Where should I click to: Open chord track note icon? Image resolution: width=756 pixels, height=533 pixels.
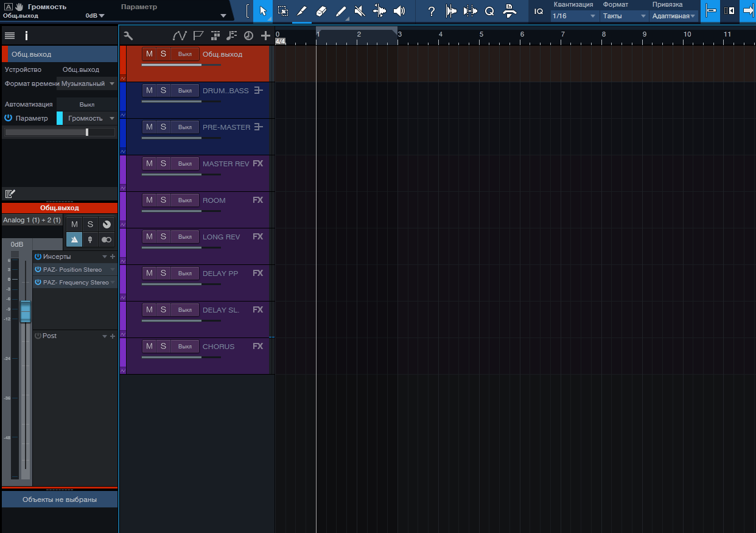(x=232, y=35)
